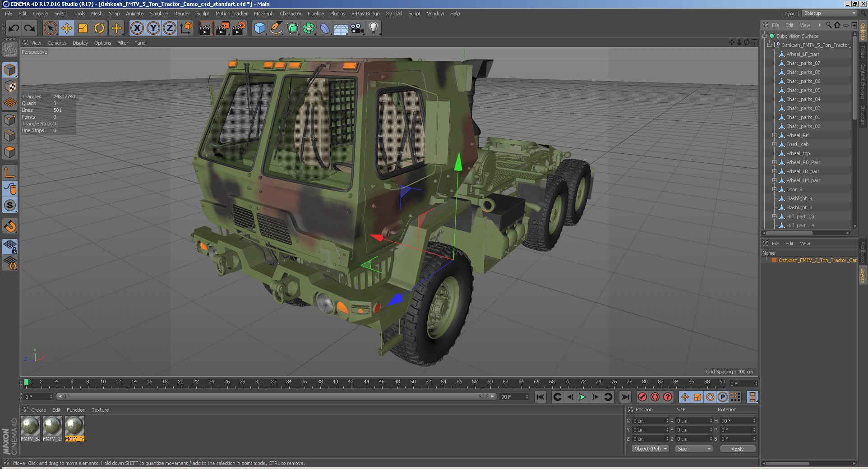Go to end of animation
The image size is (868, 469).
625,397
